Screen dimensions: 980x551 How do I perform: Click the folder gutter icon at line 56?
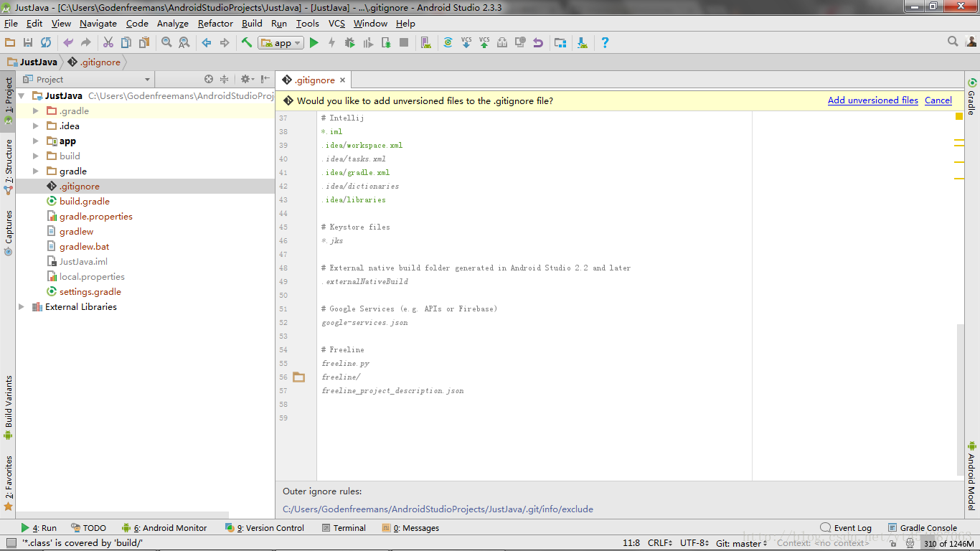[298, 377]
